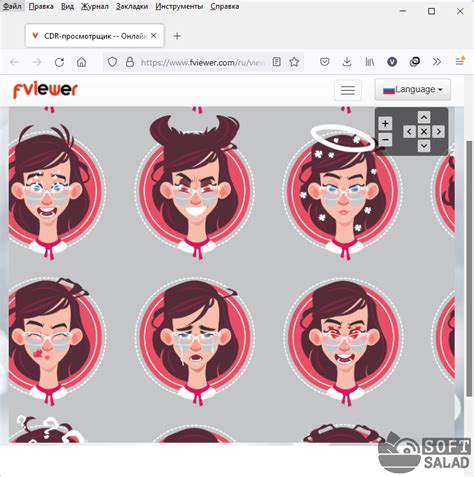Click the fviewer.com address bar

[203, 62]
